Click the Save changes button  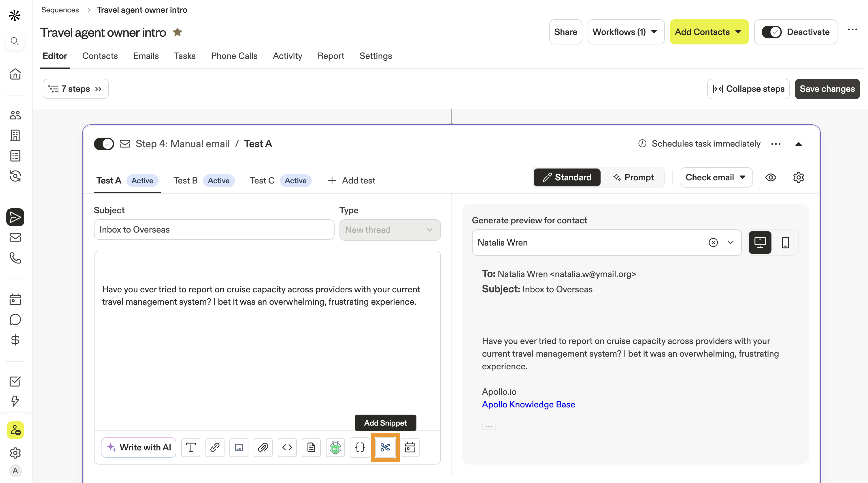point(827,89)
